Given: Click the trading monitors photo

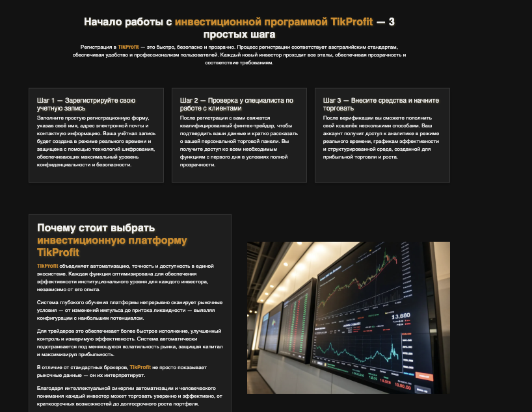Looking at the screenshot, I should point(348,318).
